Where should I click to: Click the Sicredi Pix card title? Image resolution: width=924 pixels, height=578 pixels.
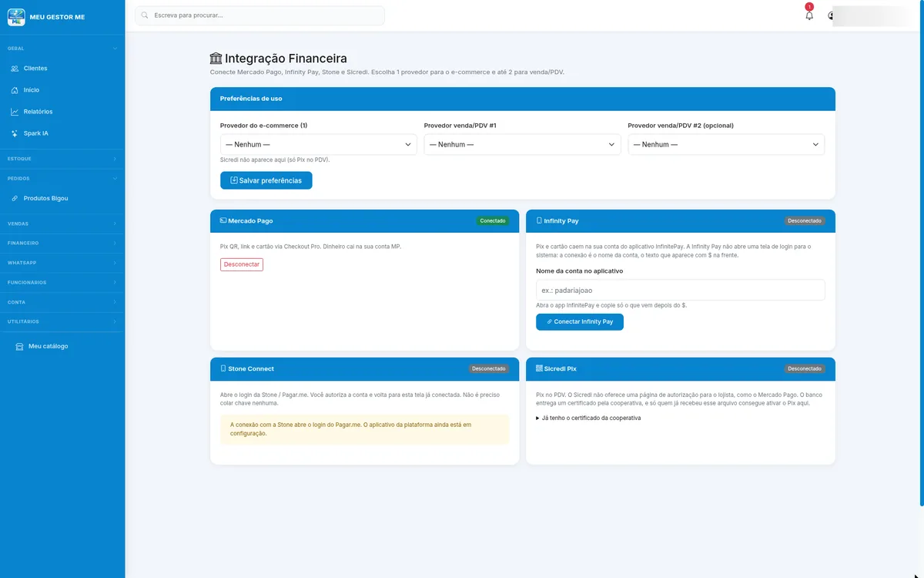click(x=560, y=369)
